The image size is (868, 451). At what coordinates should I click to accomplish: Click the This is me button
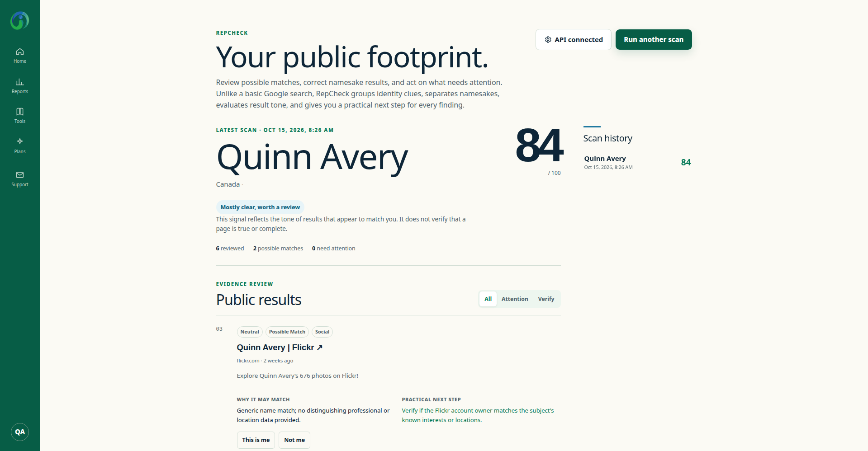click(256, 440)
